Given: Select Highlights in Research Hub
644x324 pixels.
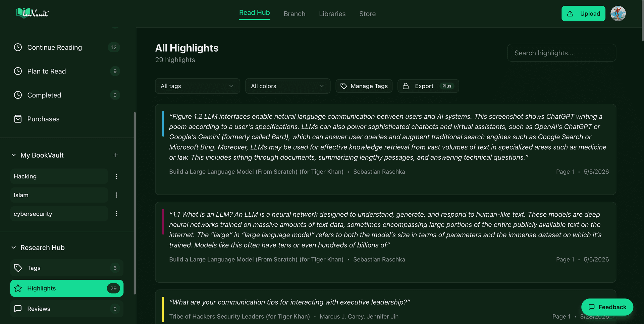Looking at the screenshot, I should pos(67,288).
